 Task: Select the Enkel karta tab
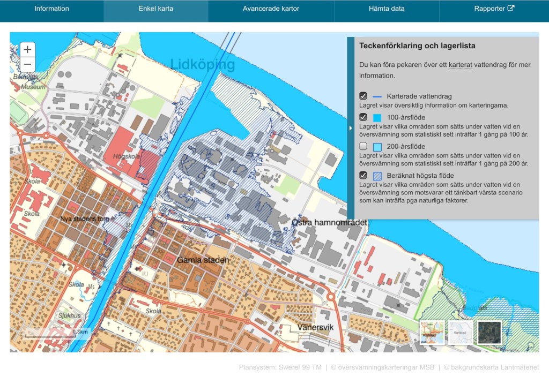pyautogui.click(x=155, y=9)
